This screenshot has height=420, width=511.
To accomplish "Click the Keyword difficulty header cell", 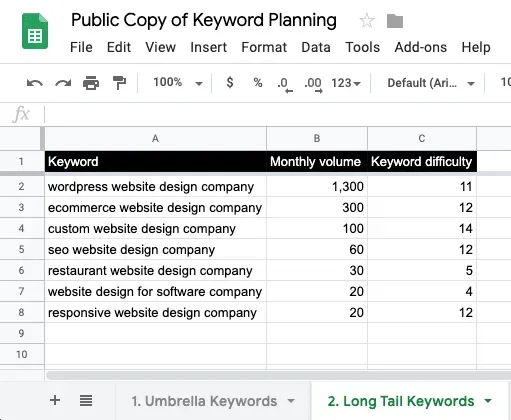I will 422,162.
